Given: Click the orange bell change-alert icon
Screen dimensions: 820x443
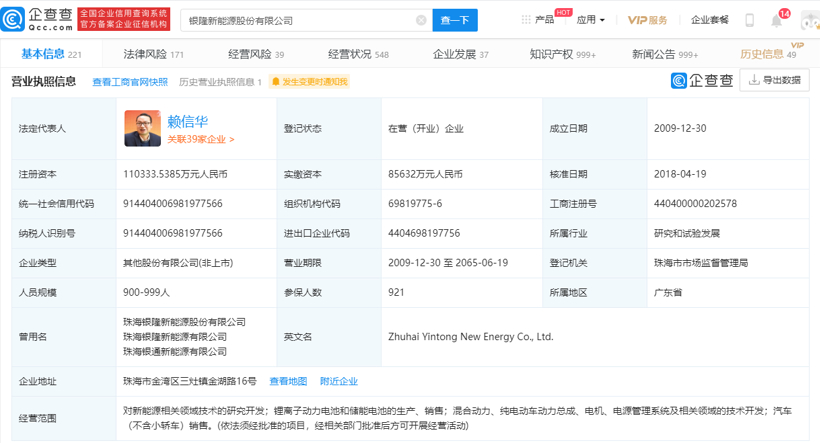Looking at the screenshot, I should click(276, 82).
